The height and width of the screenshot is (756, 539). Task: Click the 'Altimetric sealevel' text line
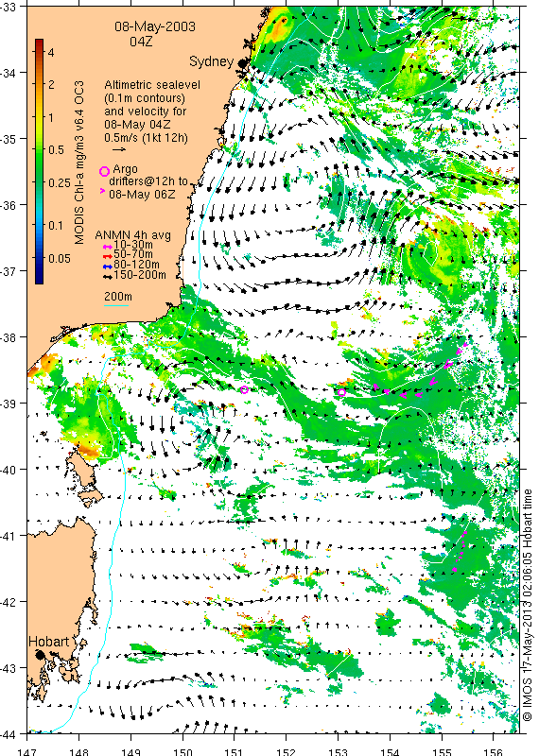tap(152, 85)
